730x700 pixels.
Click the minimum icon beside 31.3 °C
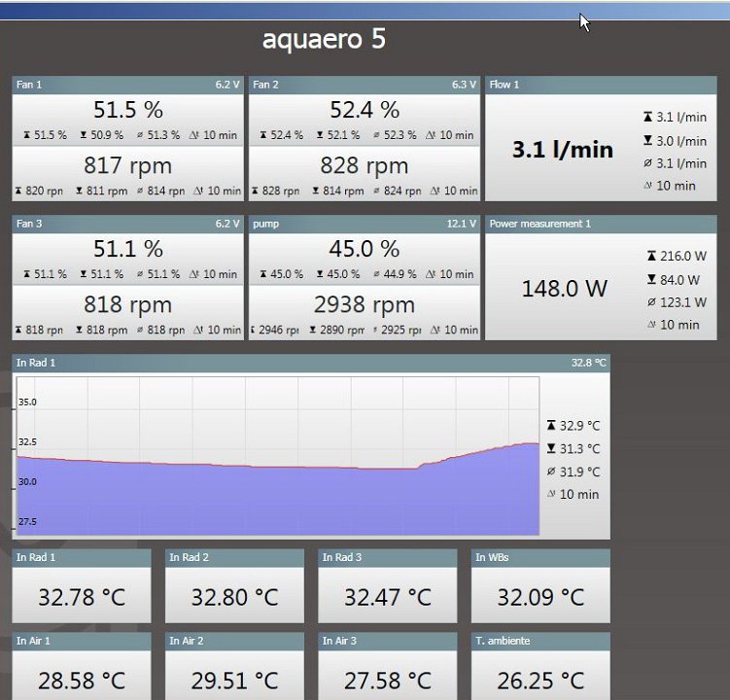551,448
